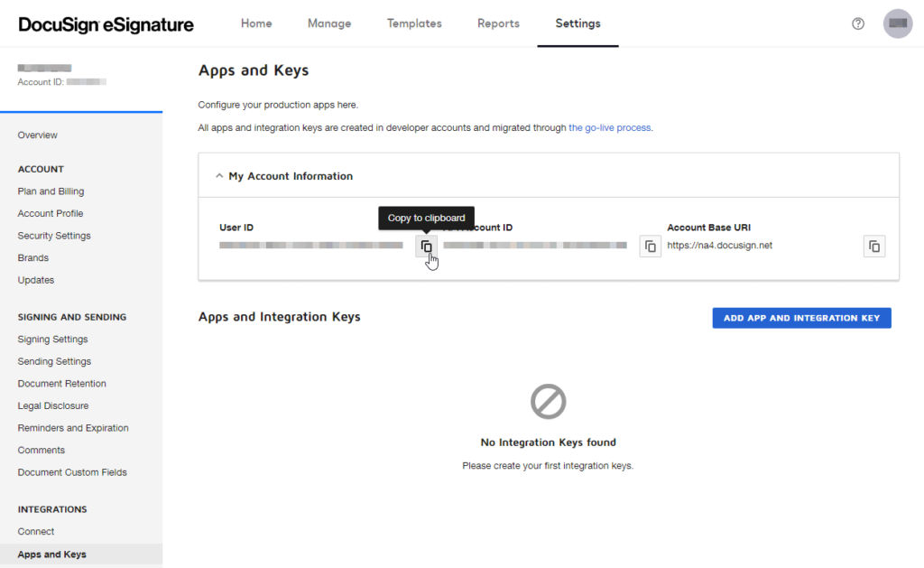Switch to the Home tab

pos(255,23)
